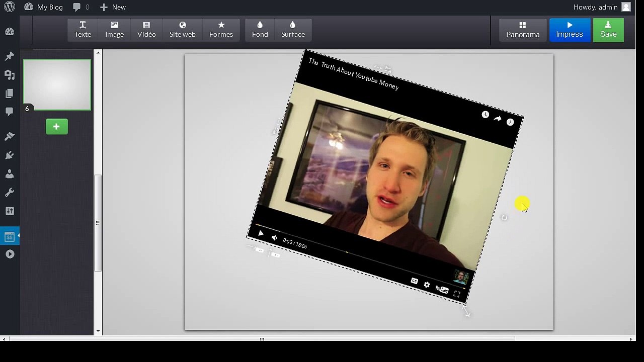The width and height of the screenshot is (644, 362).
Task: Open the WordPress logo menu
Action: (x=10, y=7)
